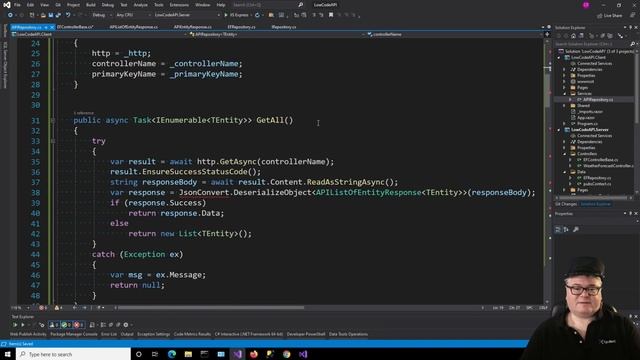Open File Explorer from taskbar

click(x=188, y=354)
